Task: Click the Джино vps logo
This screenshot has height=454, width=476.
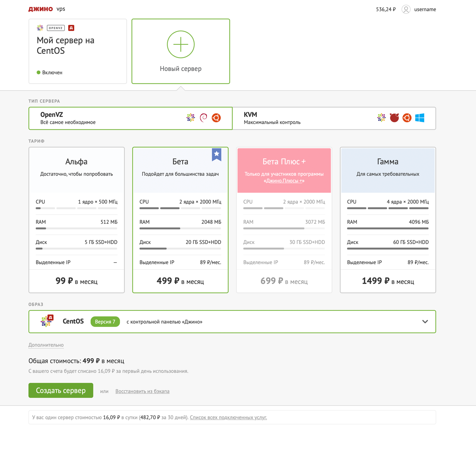Action: pos(47,9)
